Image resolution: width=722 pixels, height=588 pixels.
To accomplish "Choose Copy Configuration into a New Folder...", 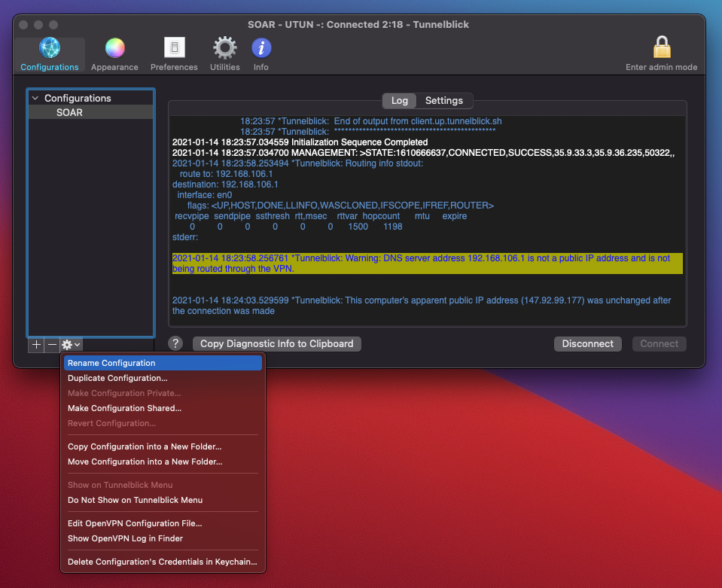I will (x=163, y=446).
